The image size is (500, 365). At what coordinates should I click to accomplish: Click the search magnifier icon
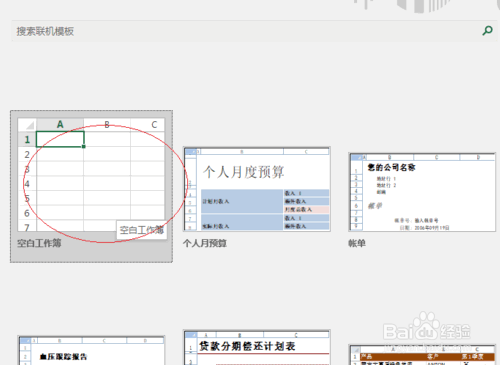coord(487,31)
